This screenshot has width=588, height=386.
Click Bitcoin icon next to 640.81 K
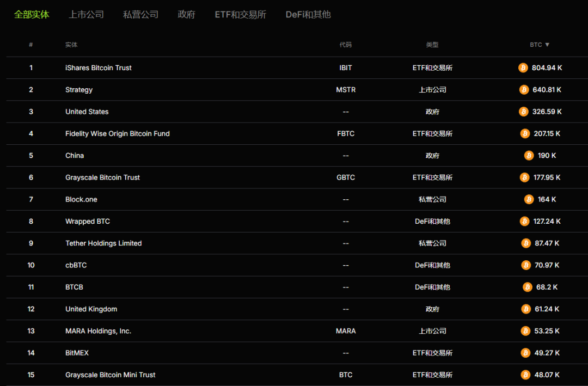[524, 90]
